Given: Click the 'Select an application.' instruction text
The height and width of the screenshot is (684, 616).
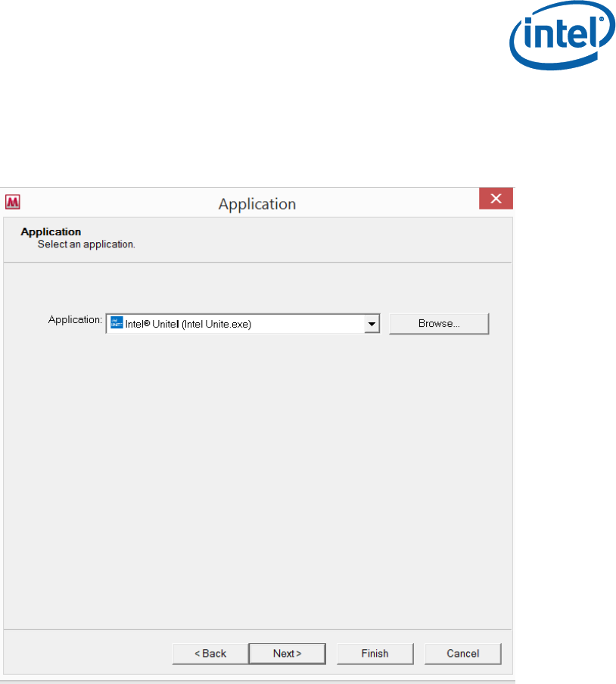Looking at the screenshot, I should point(86,244).
